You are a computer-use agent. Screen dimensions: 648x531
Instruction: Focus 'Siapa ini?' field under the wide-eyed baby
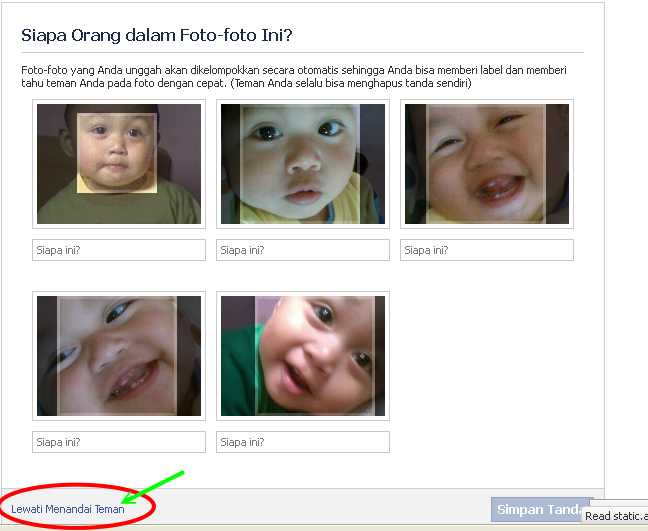303,250
